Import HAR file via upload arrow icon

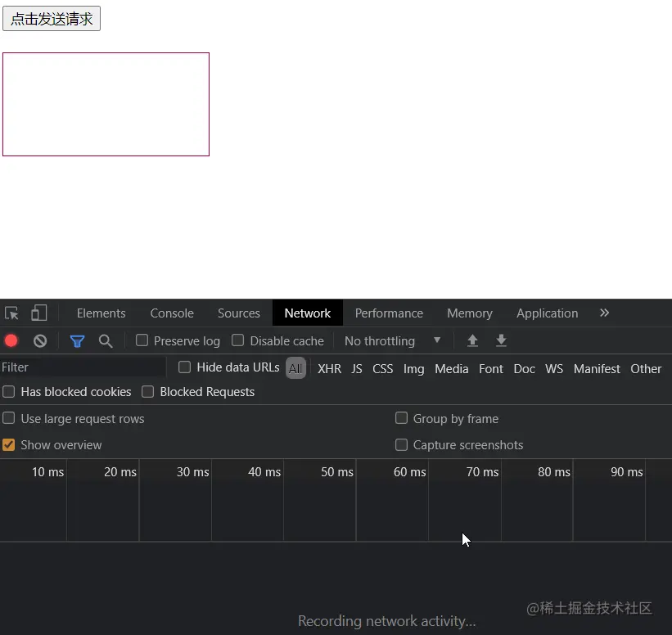click(x=472, y=340)
